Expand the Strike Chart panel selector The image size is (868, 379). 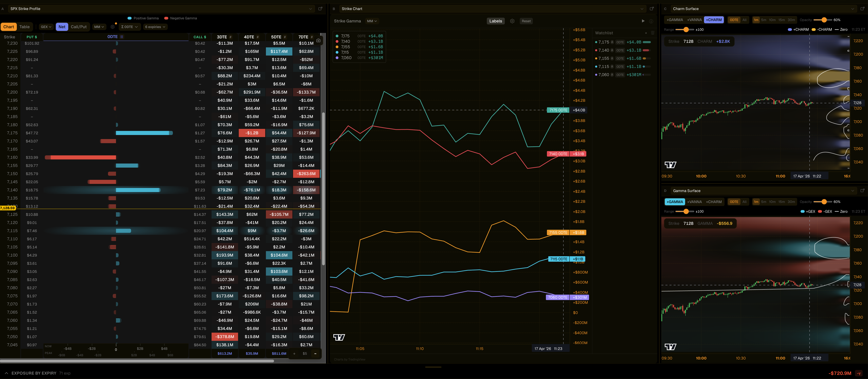tap(492, 9)
